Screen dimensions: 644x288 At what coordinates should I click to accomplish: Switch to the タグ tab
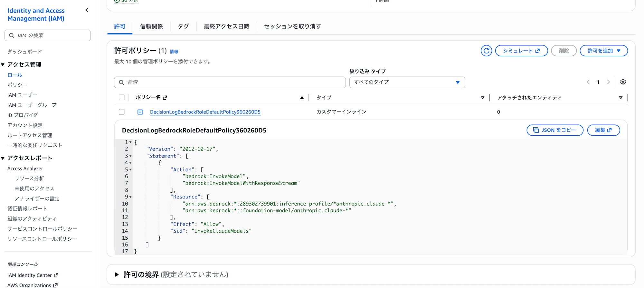tap(183, 26)
